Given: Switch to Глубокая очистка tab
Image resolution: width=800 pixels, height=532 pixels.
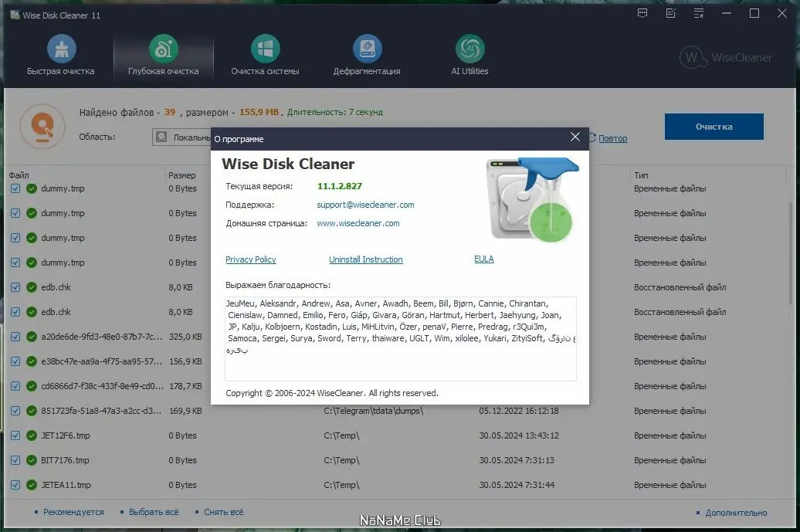Looking at the screenshot, I should coord(163,56).
